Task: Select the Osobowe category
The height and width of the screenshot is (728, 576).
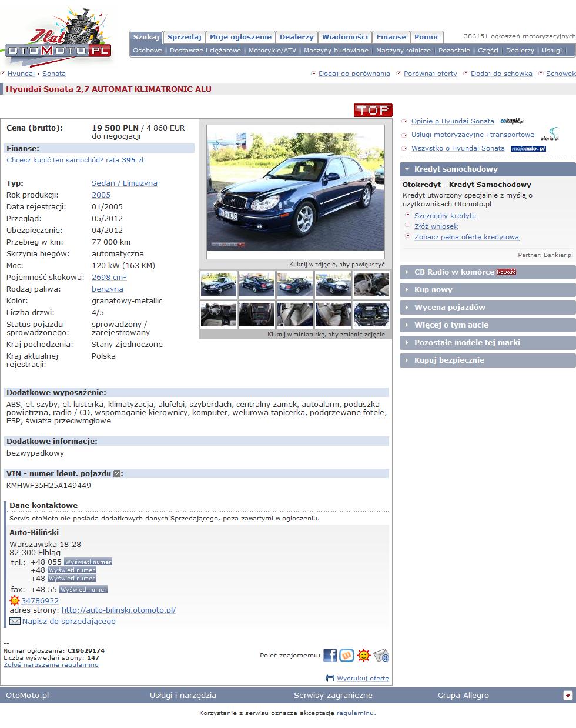Action: [x=148, y=51]
